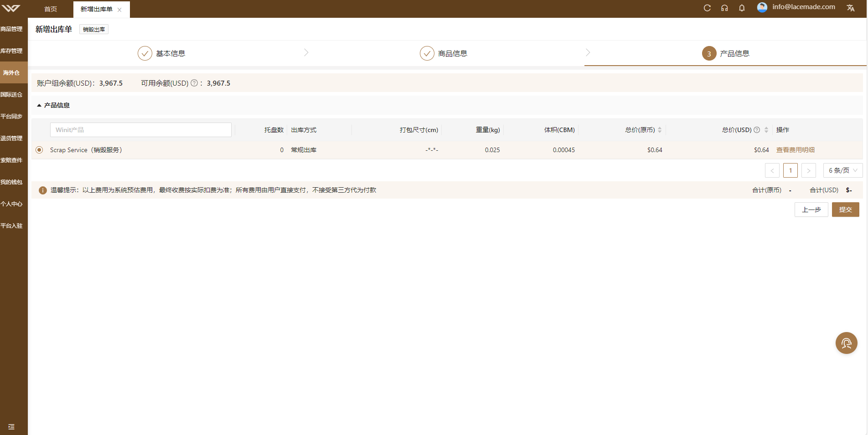The image size is (868, 435).
Task: Open the 6 条/页 page size dropdown
Action: [842, 170]
